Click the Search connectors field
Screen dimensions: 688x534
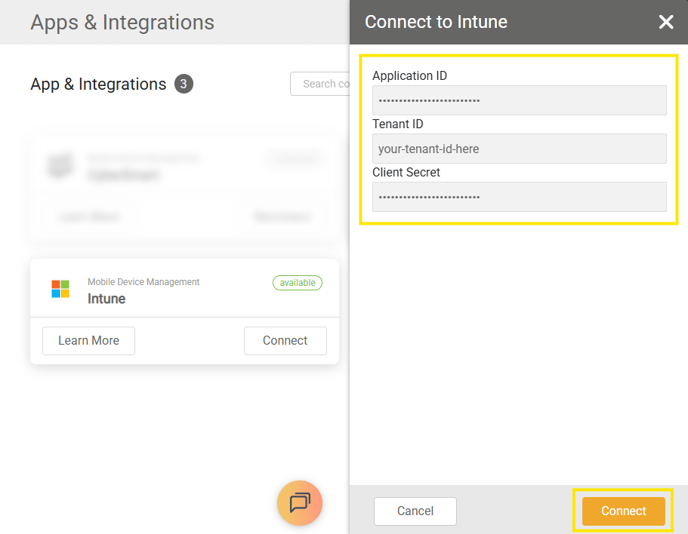320,84
